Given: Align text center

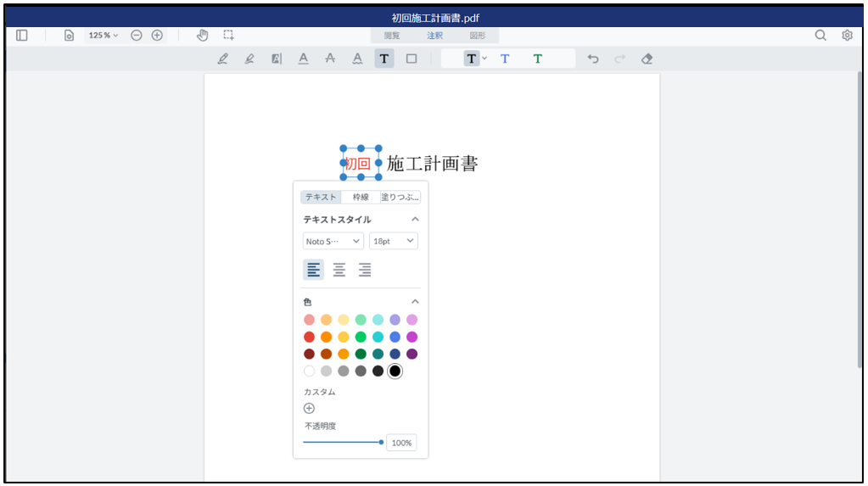Looking at the screenshot, I should pyautogui.click(x=339, y=270).
